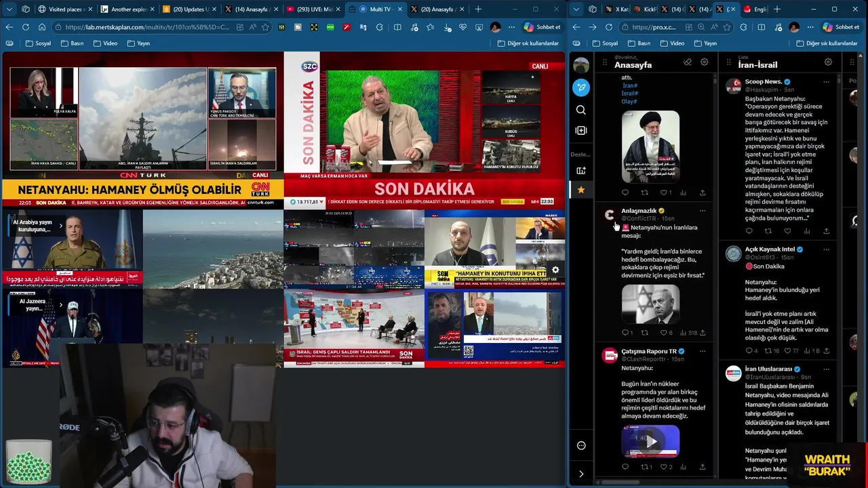Switch to the (293) LIVE YouTube tab
Screen dimensions: 868x488
313,9
